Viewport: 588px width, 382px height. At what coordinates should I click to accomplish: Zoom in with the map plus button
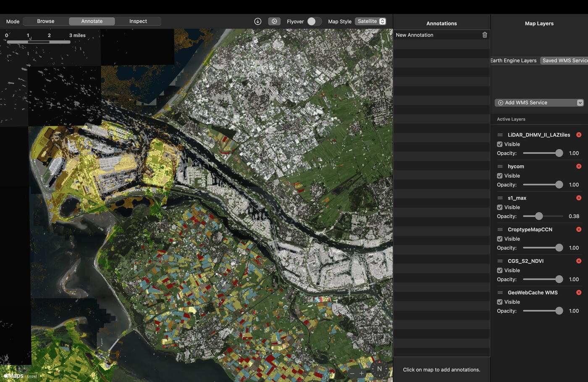pos(362,373)
